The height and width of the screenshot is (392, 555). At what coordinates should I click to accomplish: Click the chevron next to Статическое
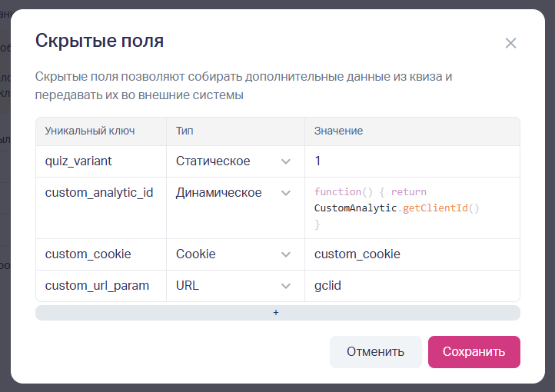coord(286,161)
